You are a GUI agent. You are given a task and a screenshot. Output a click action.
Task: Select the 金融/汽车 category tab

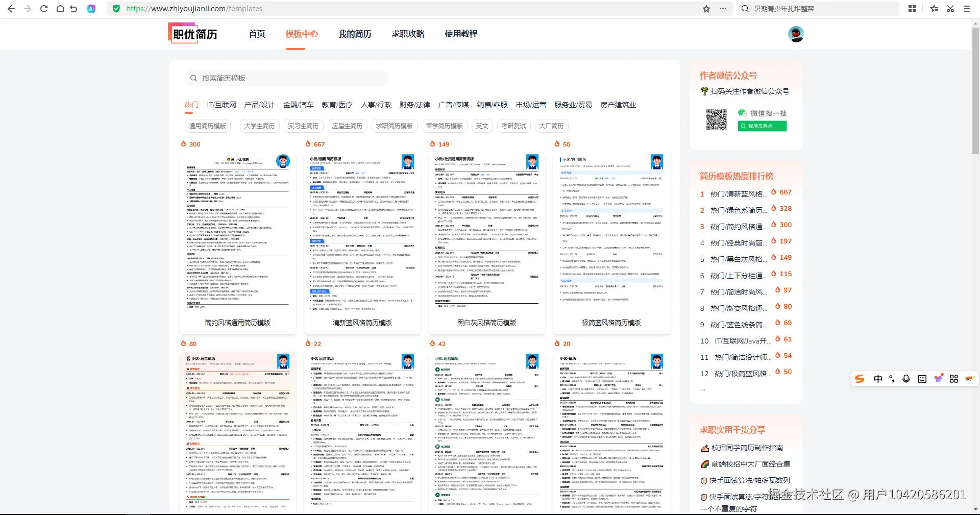point(299,105)
